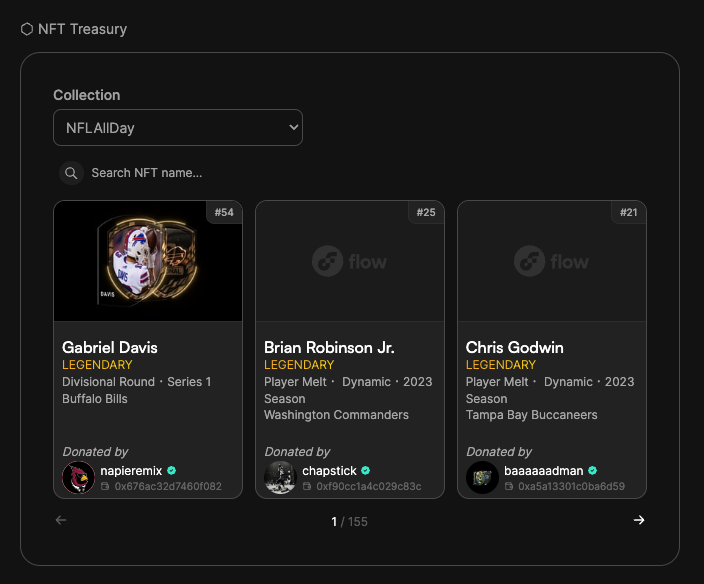Viewport: 704px width, 584px height.
Task: Open the Chris Godwin flow placeholder image
Action: click(x=552, y=261)
